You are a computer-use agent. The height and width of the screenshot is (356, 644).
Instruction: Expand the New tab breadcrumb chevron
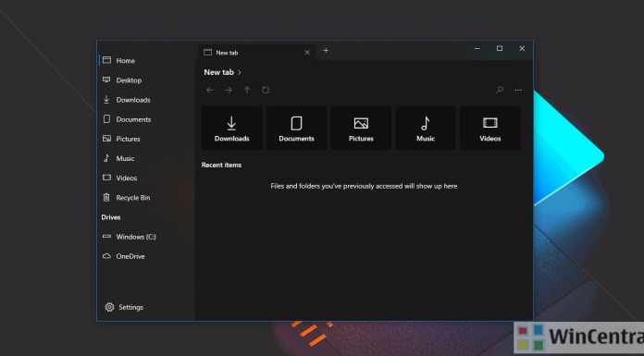coord(240,72)
